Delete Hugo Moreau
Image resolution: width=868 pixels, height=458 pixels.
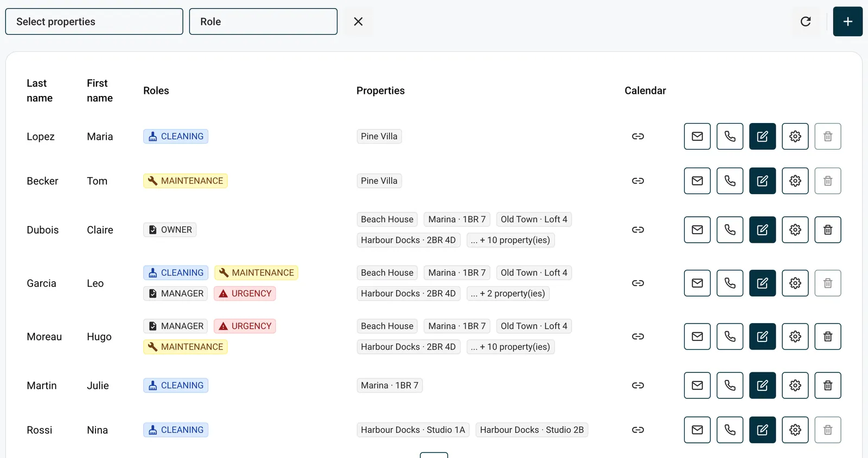point(827,337)
